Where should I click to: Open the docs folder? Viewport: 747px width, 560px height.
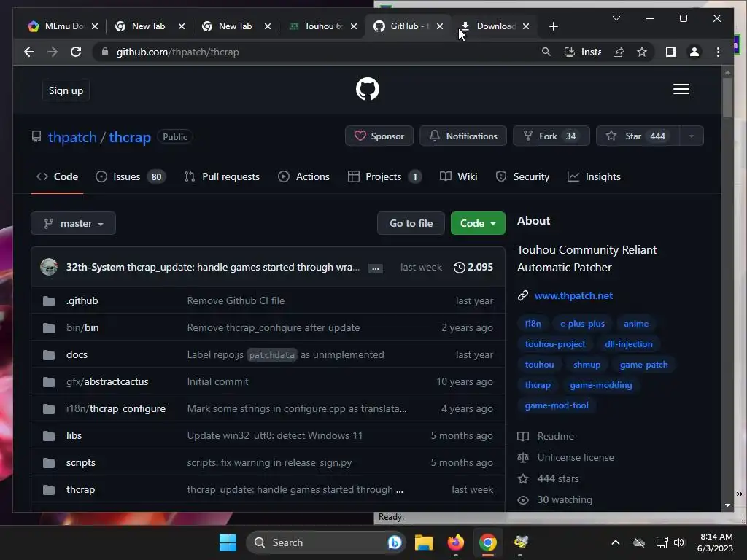[77, 355]
